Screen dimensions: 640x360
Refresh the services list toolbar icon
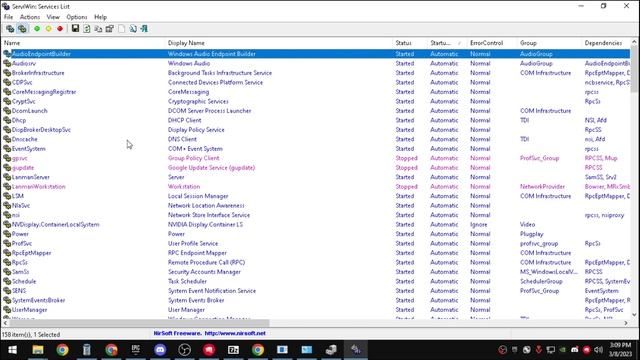(87, 29)
